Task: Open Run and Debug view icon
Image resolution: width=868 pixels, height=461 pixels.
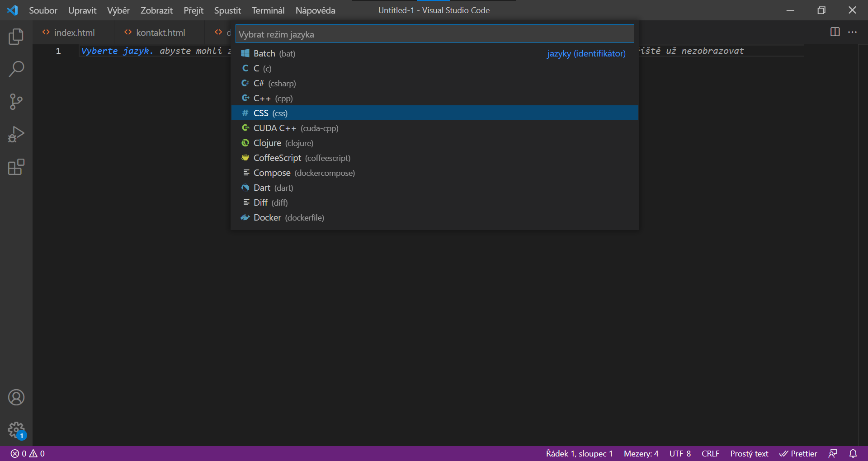Action: pyautogui.click(x=16, y=134)
